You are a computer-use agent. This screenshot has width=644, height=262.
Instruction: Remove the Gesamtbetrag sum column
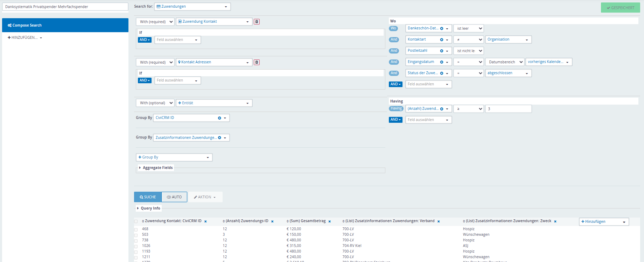[329, 221]
